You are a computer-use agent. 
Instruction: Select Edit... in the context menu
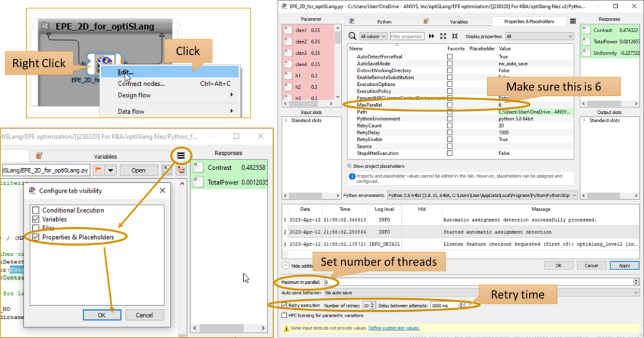point(126,73)
